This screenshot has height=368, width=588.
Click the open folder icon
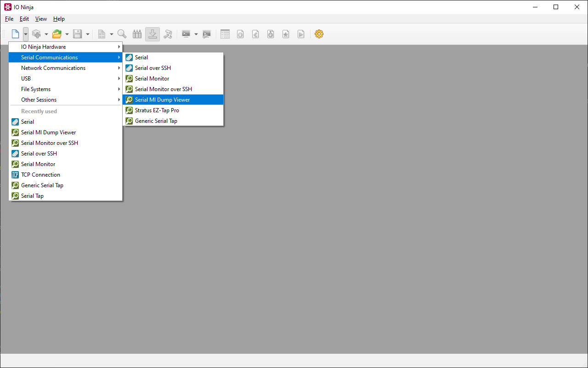pyautogui.click(x=57, y=34)
